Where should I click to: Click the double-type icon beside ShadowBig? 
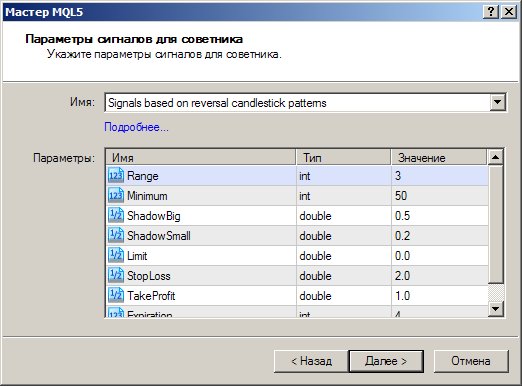click(x=116, y=216)
